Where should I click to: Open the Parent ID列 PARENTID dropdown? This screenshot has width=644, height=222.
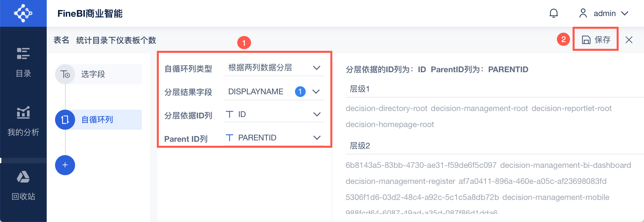[317, 138]
